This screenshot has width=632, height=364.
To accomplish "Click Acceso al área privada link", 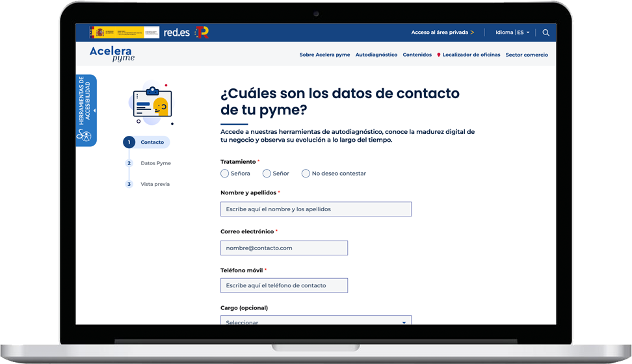I will (442, 32).
